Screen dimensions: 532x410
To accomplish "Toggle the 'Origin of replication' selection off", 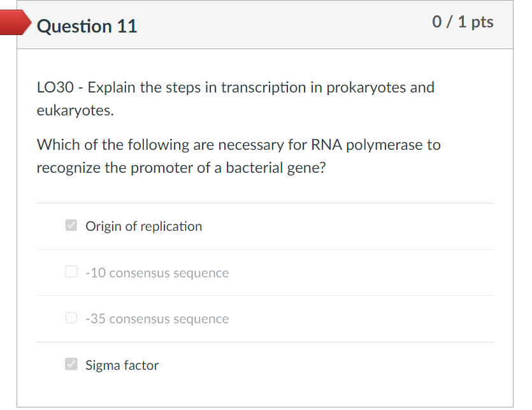I will click(x=71, y=225).
